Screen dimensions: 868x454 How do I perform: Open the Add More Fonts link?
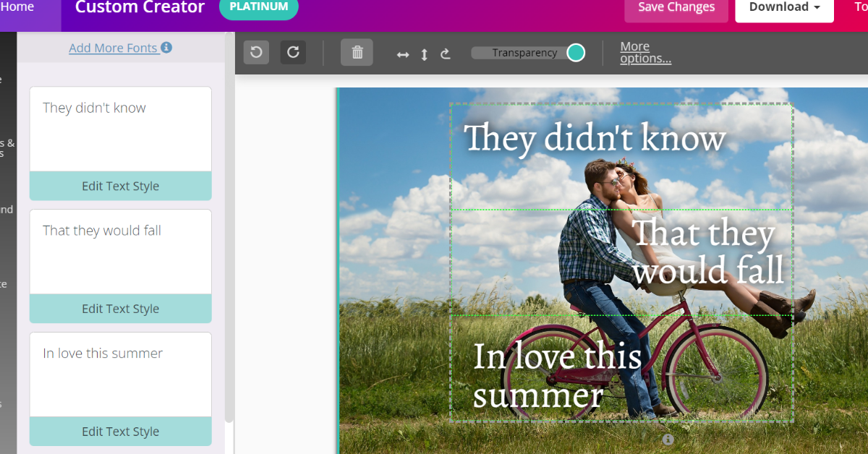(113, 48)
